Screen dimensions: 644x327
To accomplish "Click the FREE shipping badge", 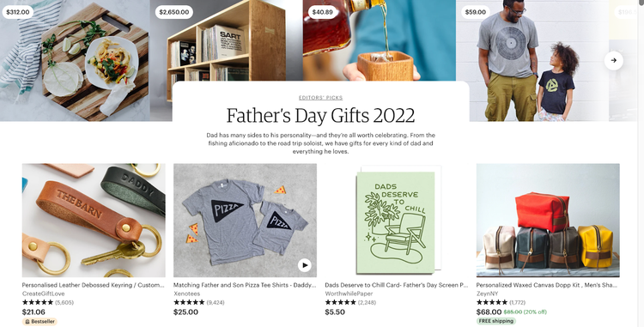I will 496,321.
